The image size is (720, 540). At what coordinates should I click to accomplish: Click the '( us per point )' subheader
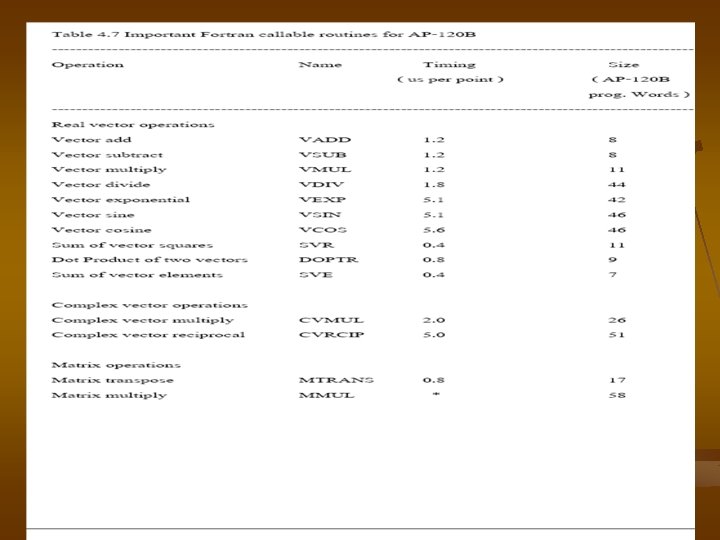[450, 79]
